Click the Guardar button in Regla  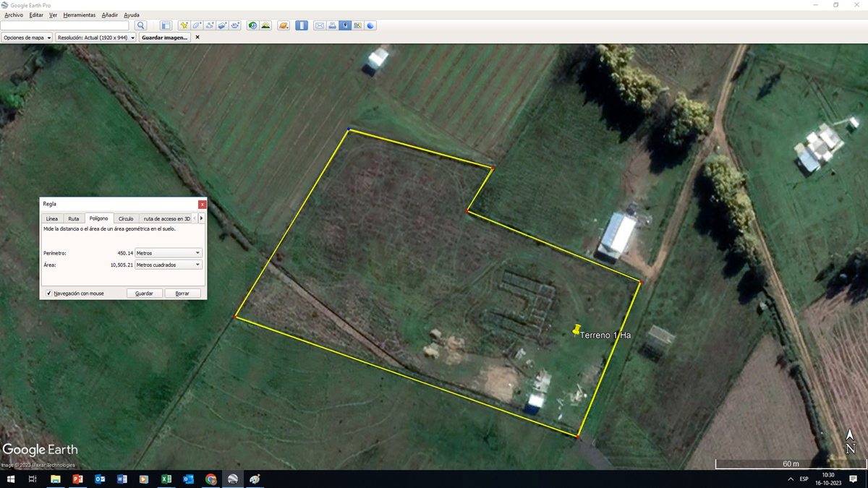coord(144,294)
